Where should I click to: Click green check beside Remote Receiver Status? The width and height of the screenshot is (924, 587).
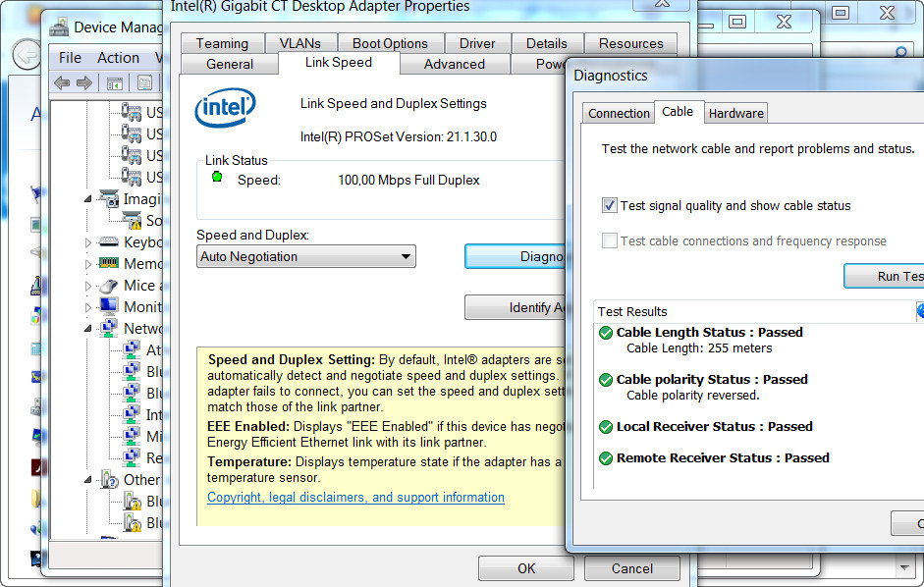tap(606, 458)
